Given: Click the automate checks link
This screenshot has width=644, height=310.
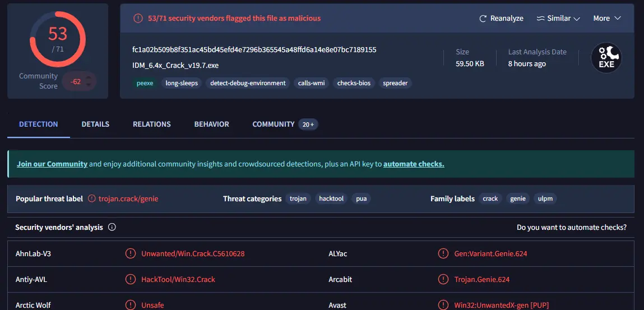Looking at the screenshot, I should pyautogui.click(x=414, y=164).
